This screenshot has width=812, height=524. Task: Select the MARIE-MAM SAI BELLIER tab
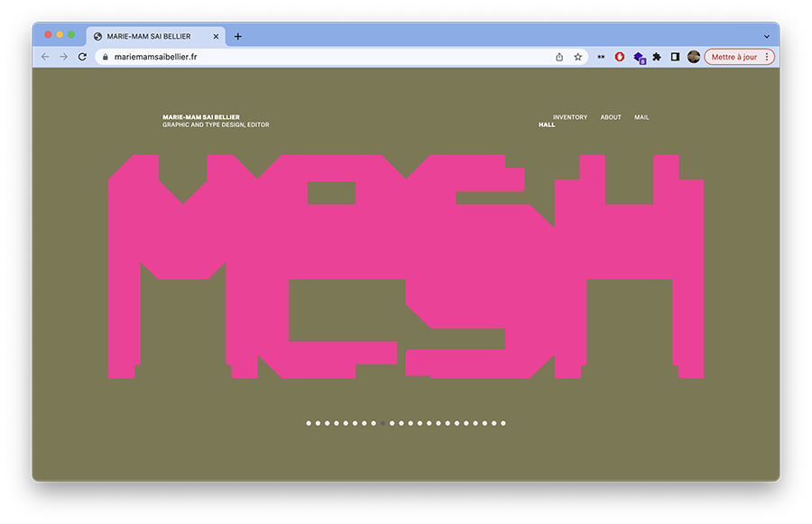(155, 36)
